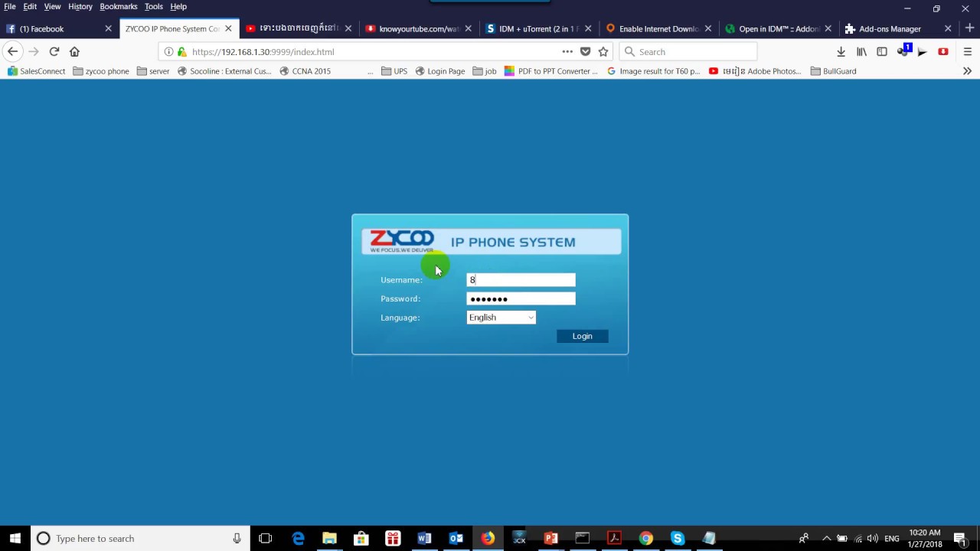Image resolution: width=980 pixels, height=551 pixels.
Task: Open the Tools menu
Action: (x=154, y=6)
